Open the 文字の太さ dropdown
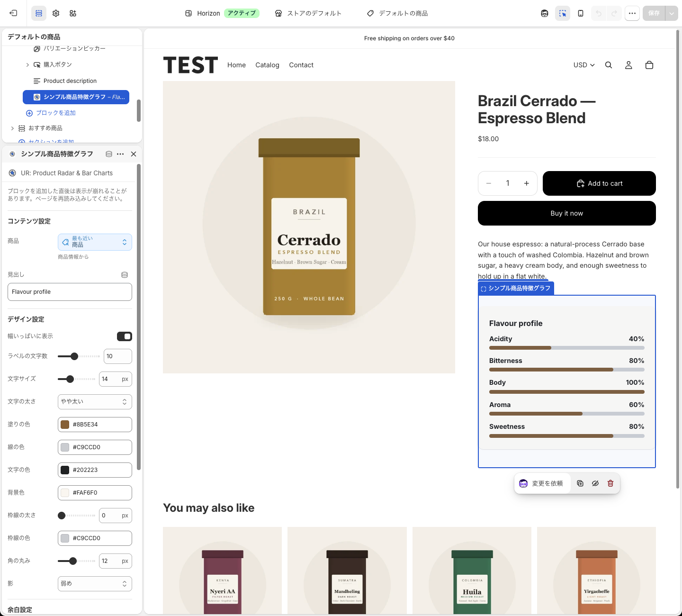682x616 pixels. 95,402
